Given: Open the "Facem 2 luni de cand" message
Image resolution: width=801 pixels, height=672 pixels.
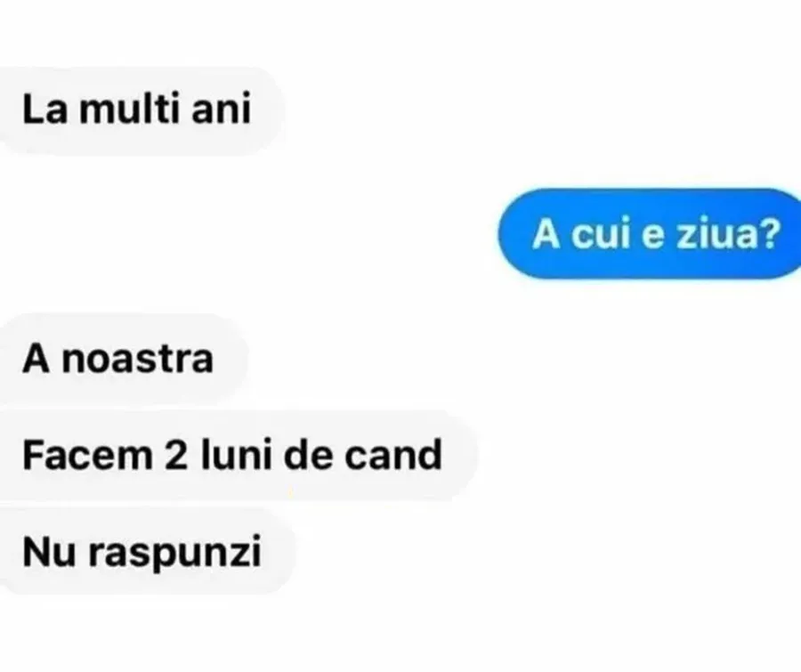Looking at the screenshot, I should tap(238, 455).
